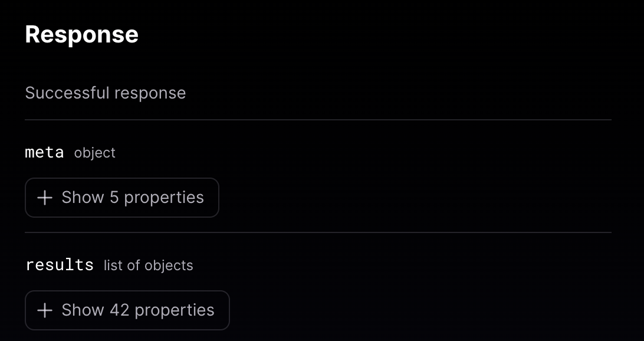Viewport: 644px width, 341px height.
Task: Expand the meta object's 5 properties
Action: [121, 198]
